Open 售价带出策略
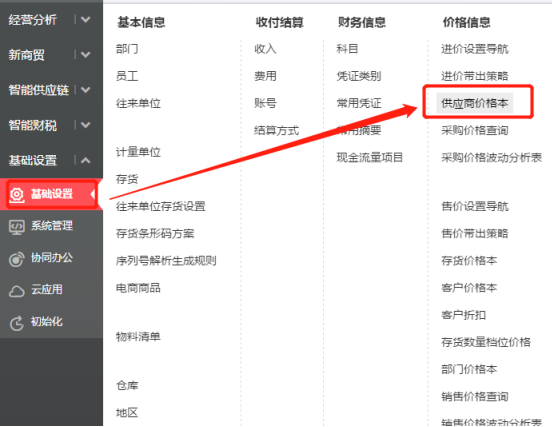552x427 pixels. (x=475, y=233)
